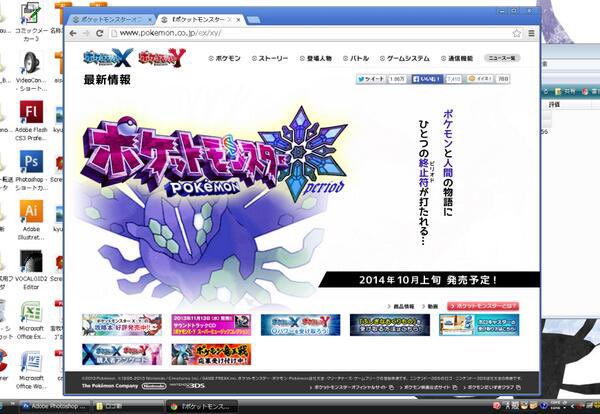This screenshot has width=600, height=414.
Task: Click the browser forward arrow
Action: click(x=86, y=33)
